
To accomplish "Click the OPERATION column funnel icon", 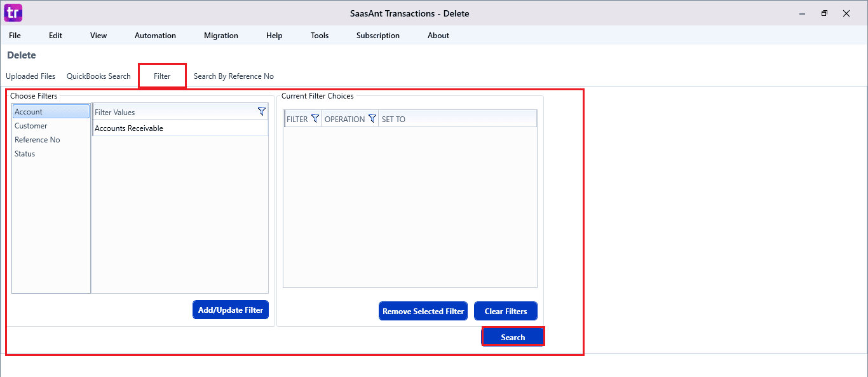I will [x=372, y=119].
